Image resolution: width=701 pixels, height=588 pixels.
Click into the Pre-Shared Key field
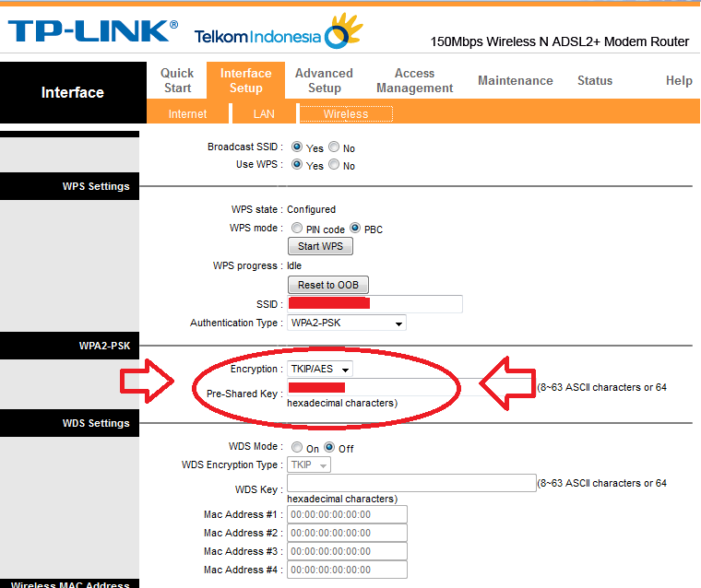411,387
